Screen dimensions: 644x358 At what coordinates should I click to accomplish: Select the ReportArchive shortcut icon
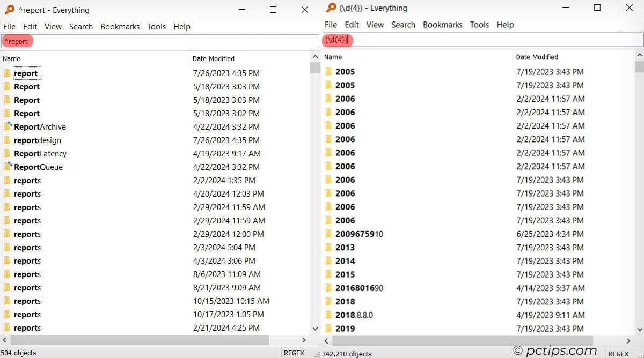[9, 126]
